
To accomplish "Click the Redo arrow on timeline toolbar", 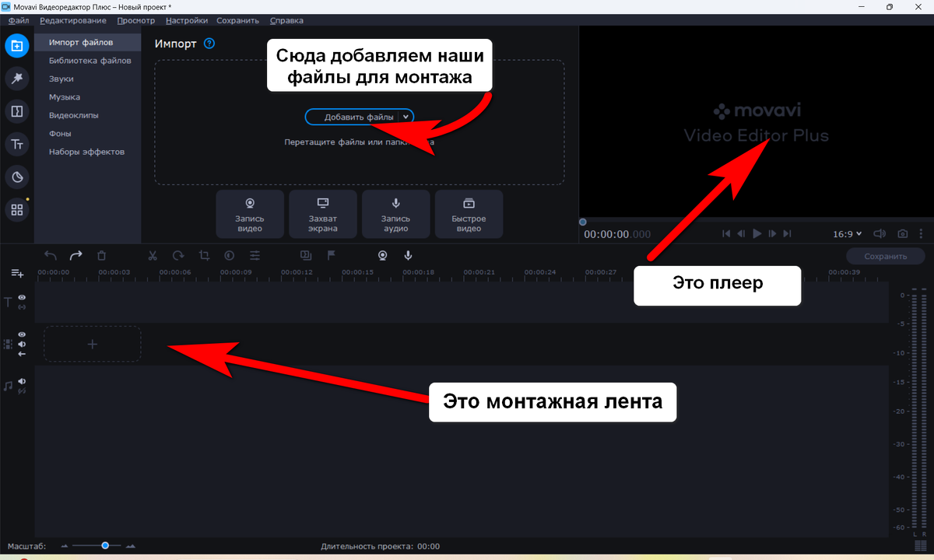I will click(75, 255).
